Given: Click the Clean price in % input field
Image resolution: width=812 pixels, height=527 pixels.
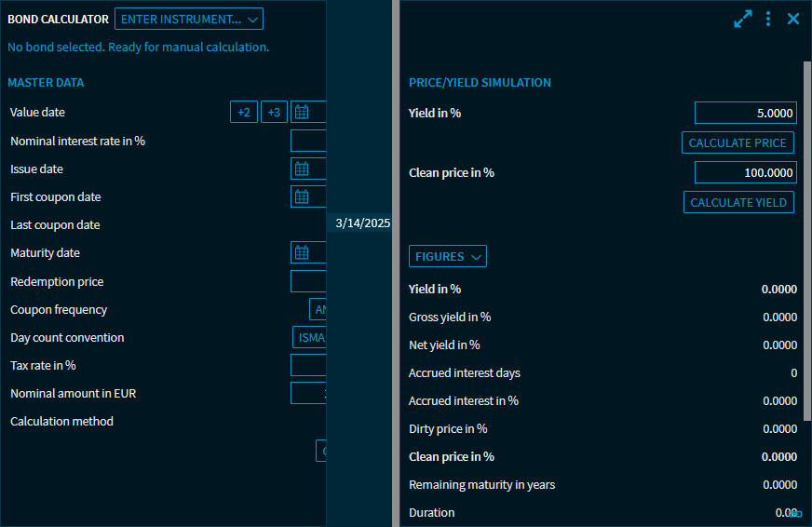Looking at the screenshot, I should click(x=745, y=172).
